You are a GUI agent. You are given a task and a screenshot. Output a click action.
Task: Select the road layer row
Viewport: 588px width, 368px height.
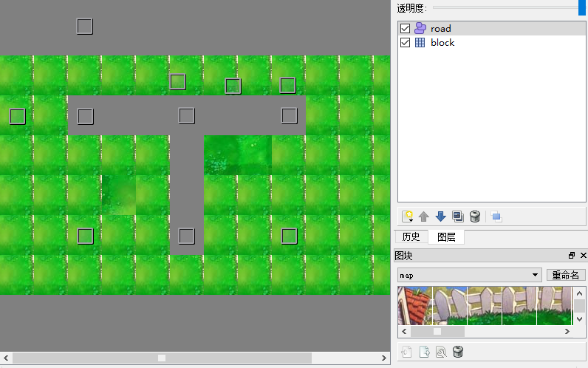click(x=492, y=29)
